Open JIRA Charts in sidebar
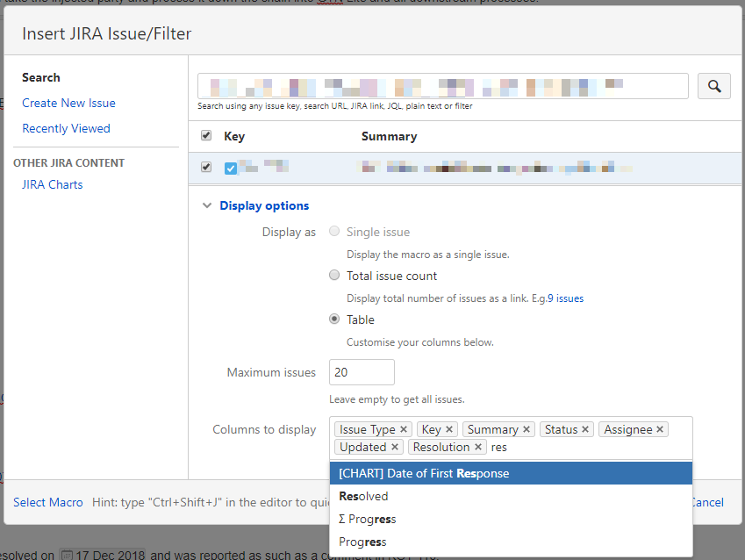745x560 pixels. click(x=53, y=184)
